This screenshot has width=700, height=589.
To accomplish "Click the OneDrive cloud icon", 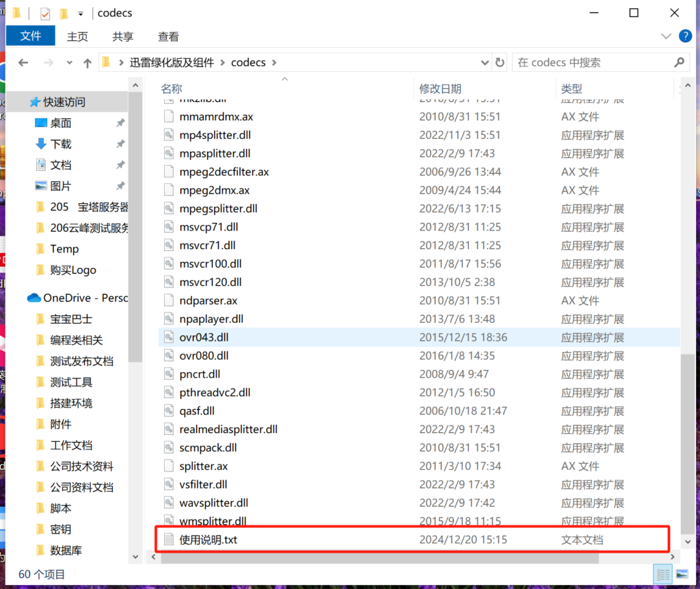I will pos(33,298).
